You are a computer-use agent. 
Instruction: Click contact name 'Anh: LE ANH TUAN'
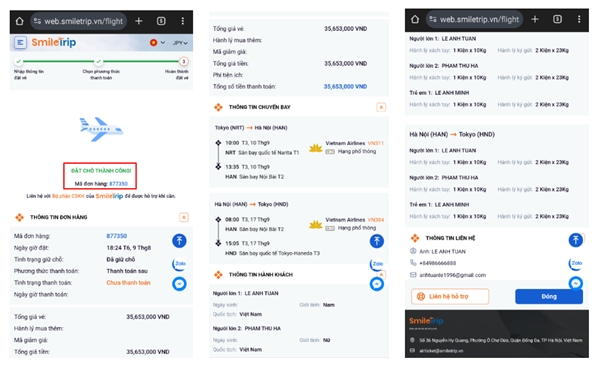click(x=442, y=252)
